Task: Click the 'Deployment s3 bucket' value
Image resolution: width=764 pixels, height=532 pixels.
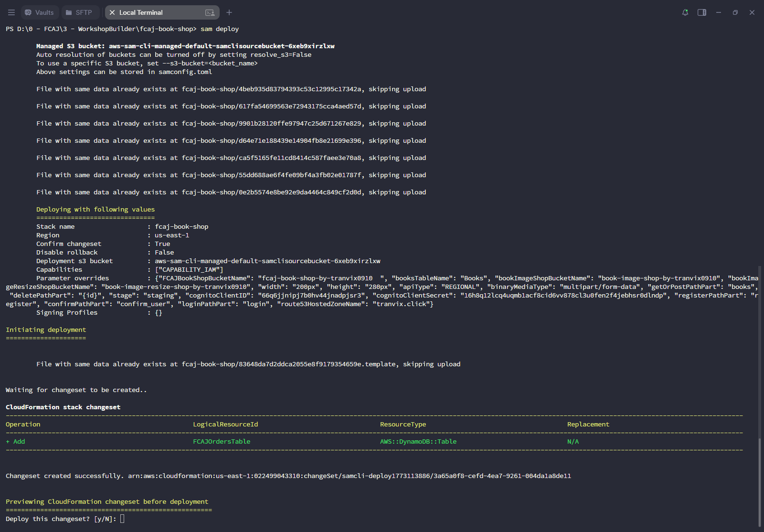Action: pyautogui.click(x=267, y=261)
